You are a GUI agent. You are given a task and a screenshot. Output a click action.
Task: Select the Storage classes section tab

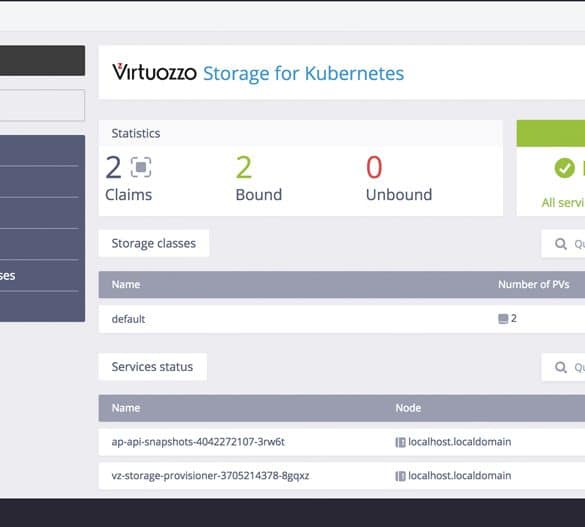pyautogui.click(x=154, y=243)
